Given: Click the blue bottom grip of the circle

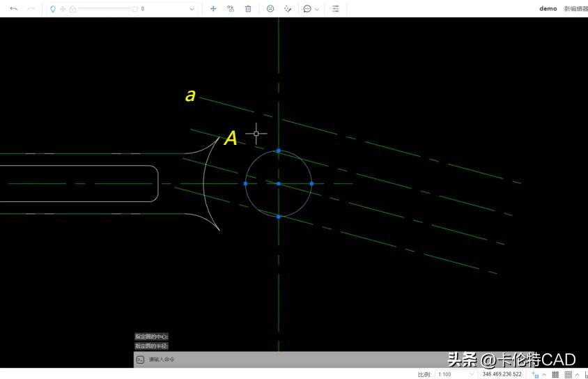Looking at the screenshot, I should (x=278, y=217).
